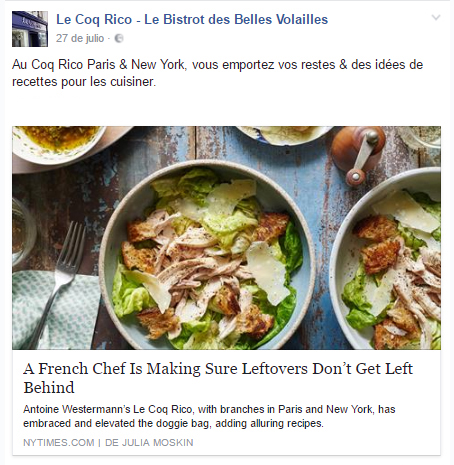Click the vinaigrette dressing bowl in photo

(x=59, y=144)
